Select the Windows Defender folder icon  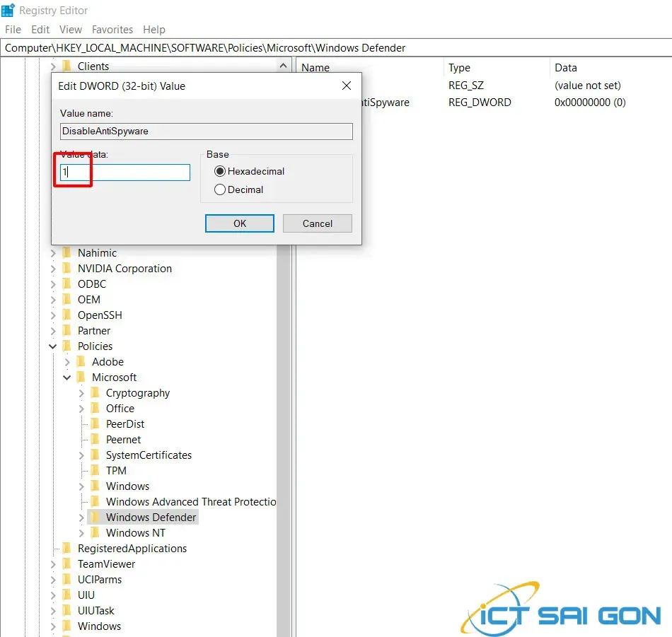point(95,517)
